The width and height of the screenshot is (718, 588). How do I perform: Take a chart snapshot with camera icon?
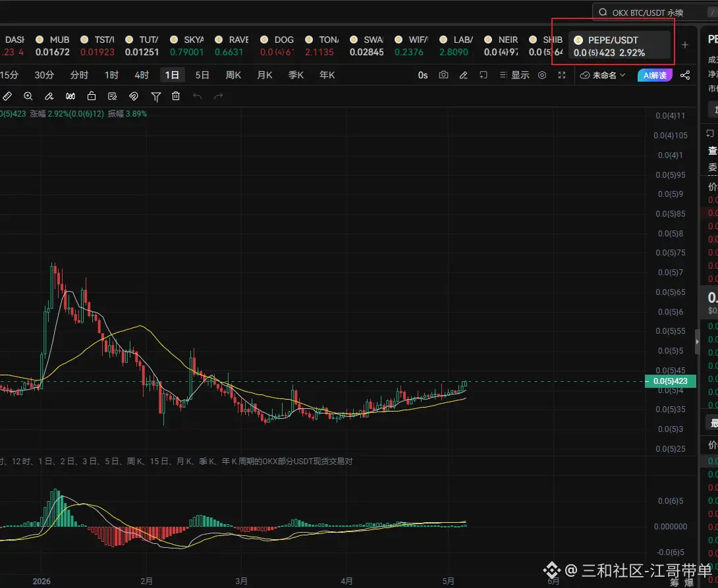tap(443, 75)
